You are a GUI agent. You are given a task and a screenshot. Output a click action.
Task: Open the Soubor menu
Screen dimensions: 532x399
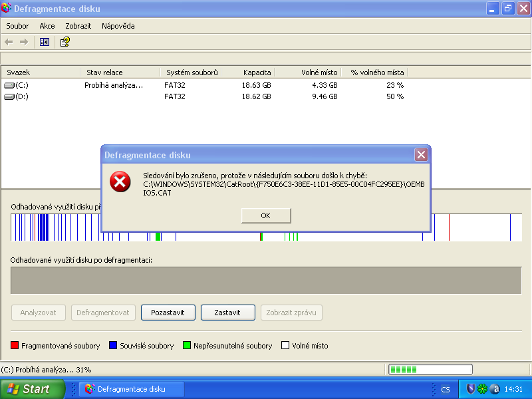[x=17, y=26]
